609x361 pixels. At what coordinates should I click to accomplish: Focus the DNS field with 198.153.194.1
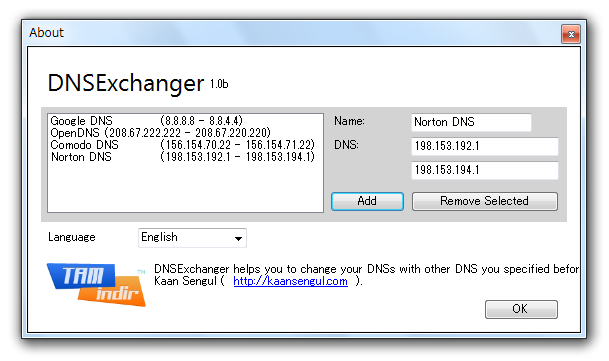[485, 171]
